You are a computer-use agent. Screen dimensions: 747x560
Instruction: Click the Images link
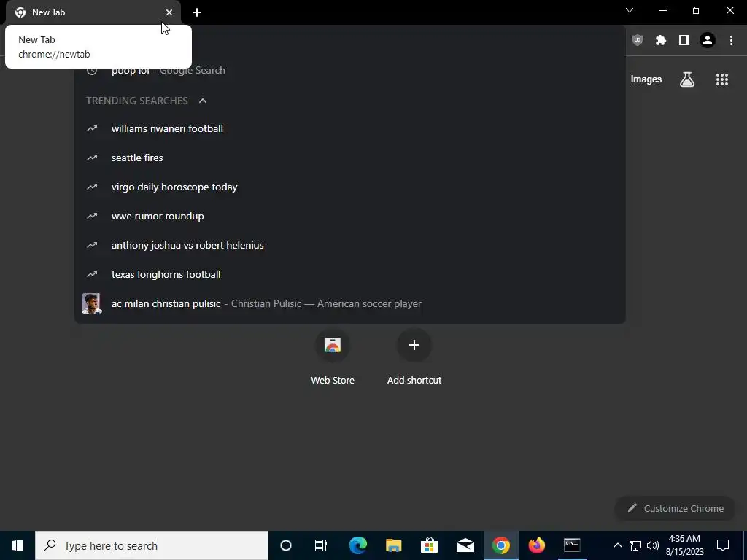[646, 79]
